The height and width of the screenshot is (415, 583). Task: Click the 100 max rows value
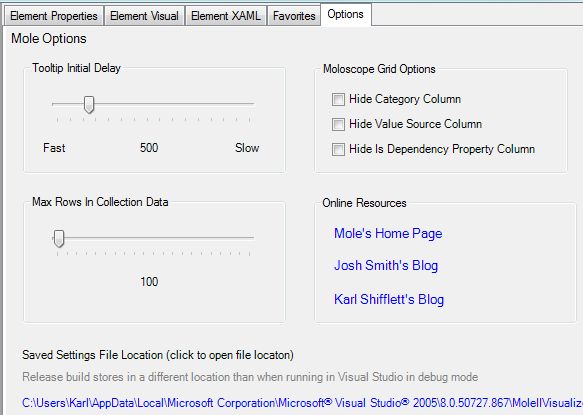149,282
